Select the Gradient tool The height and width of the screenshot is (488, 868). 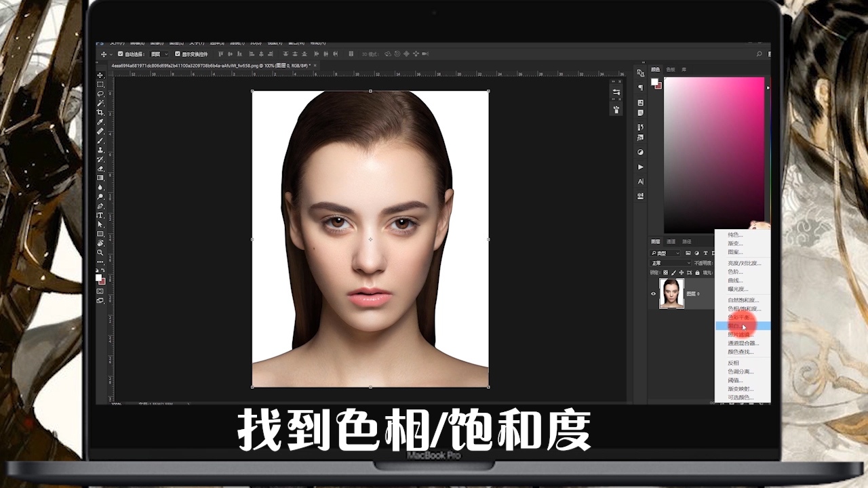point(100,178)
